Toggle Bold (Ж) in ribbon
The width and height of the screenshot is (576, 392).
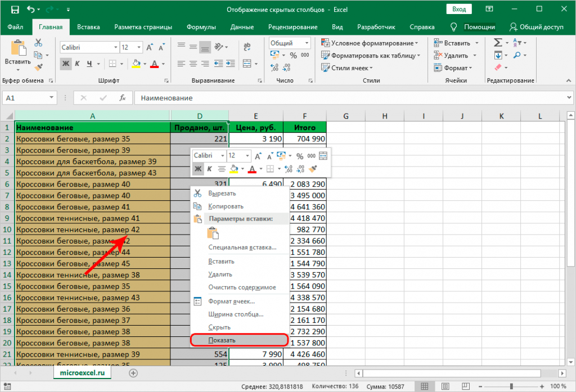click(66, 64)
